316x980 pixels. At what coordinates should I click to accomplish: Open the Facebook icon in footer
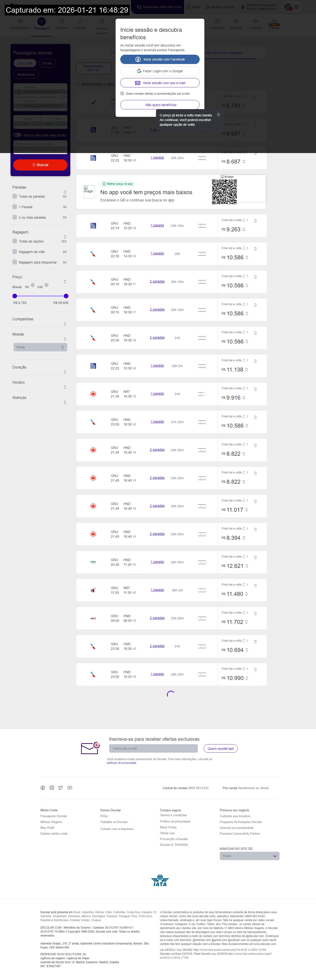coord(43,787)
